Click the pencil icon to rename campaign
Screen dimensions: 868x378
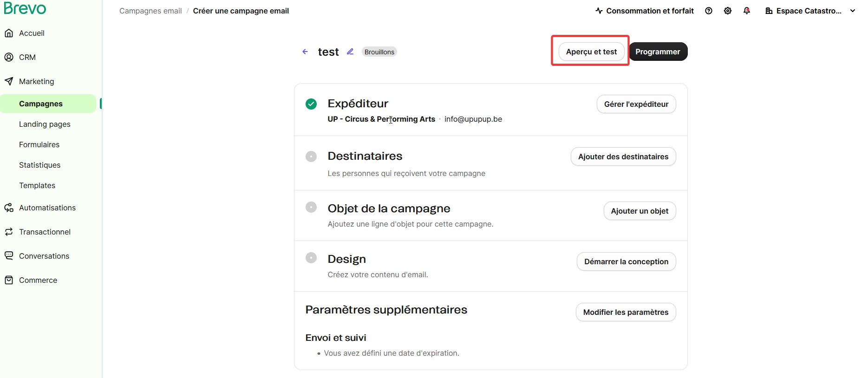pyautogui.click(x=350, y=52)
